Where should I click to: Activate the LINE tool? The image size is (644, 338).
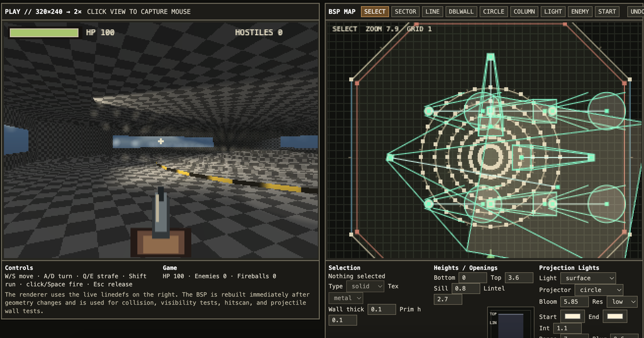pos(432,11)
